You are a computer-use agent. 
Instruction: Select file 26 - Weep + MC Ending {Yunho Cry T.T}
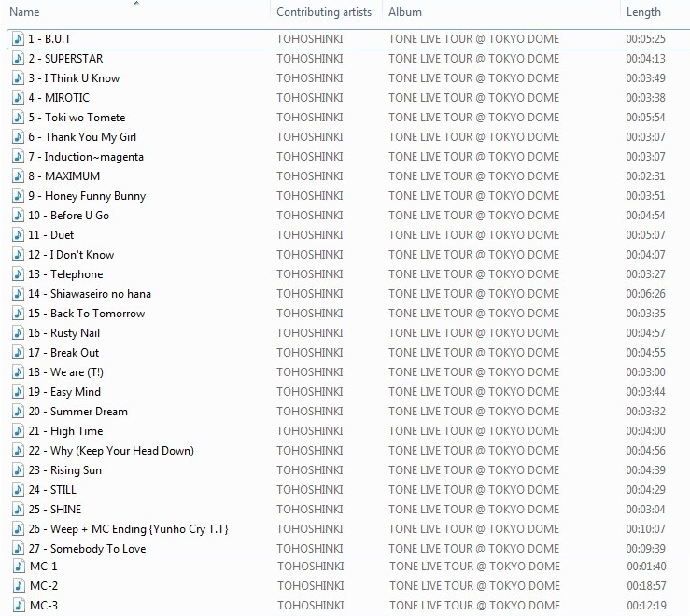129,529
